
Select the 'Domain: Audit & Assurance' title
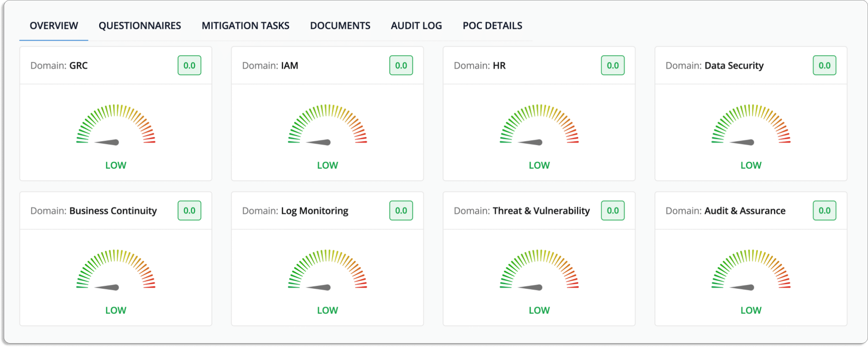726,211
